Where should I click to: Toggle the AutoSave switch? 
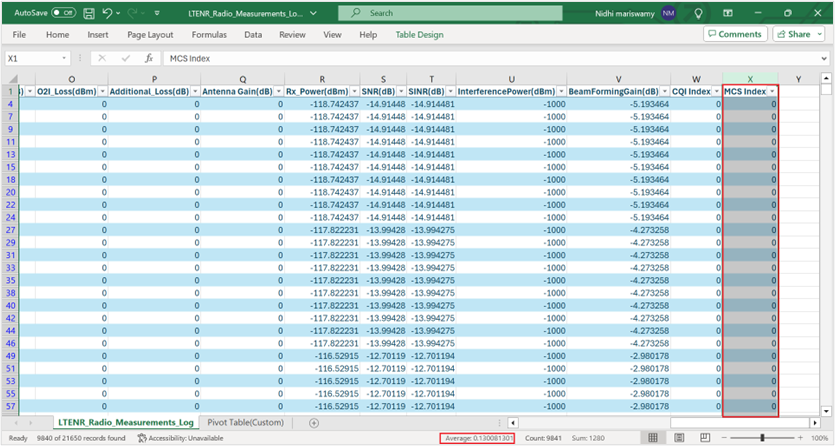click(x=63, y=13)
